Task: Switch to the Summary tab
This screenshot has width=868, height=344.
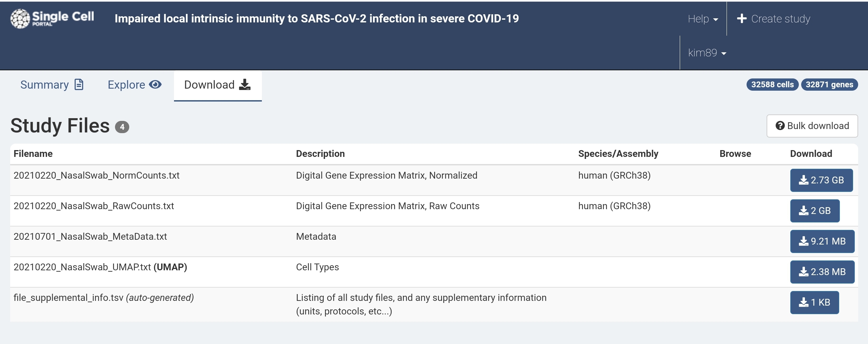Action: [x=52, y=85]
